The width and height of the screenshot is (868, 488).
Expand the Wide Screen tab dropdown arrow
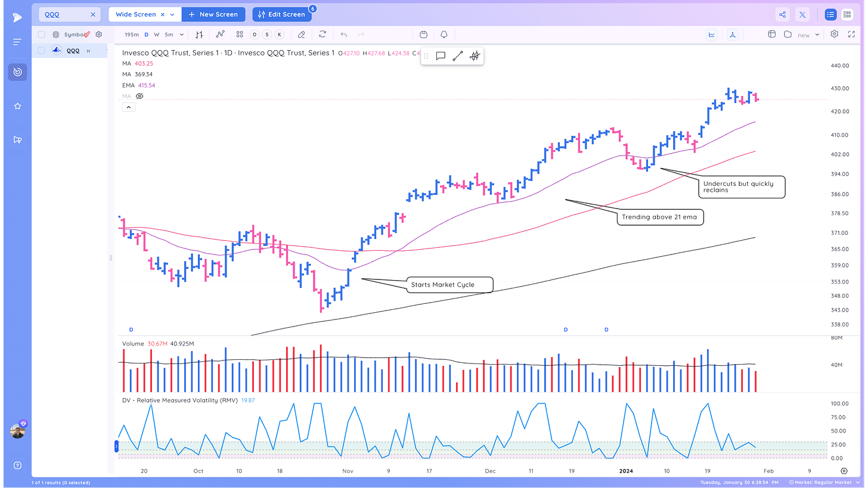(173, 14)
